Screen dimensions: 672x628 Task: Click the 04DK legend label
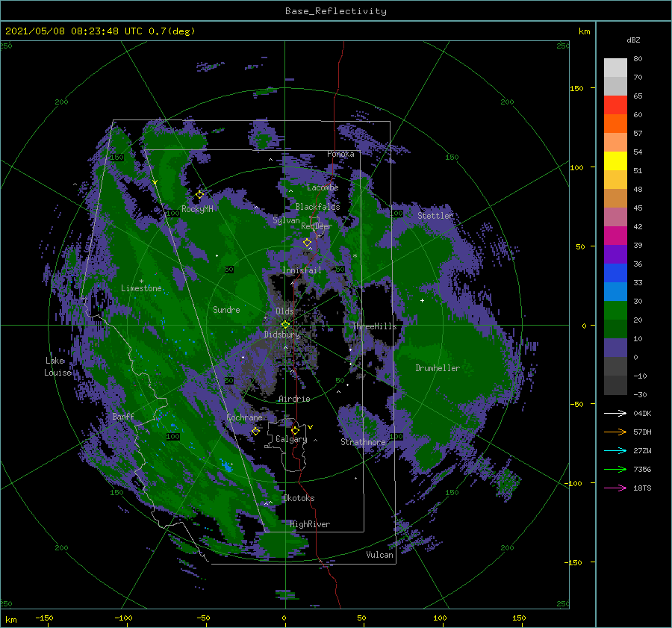tap(642, 413)
